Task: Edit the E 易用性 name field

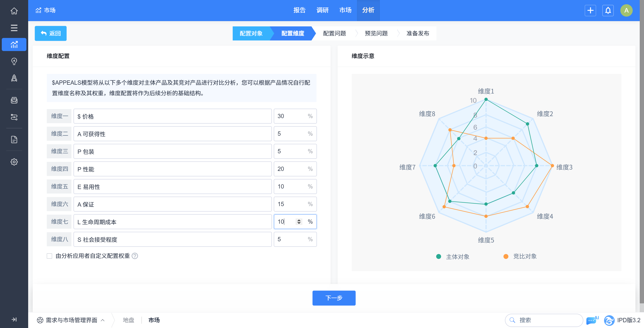Action: click(173, 186)
